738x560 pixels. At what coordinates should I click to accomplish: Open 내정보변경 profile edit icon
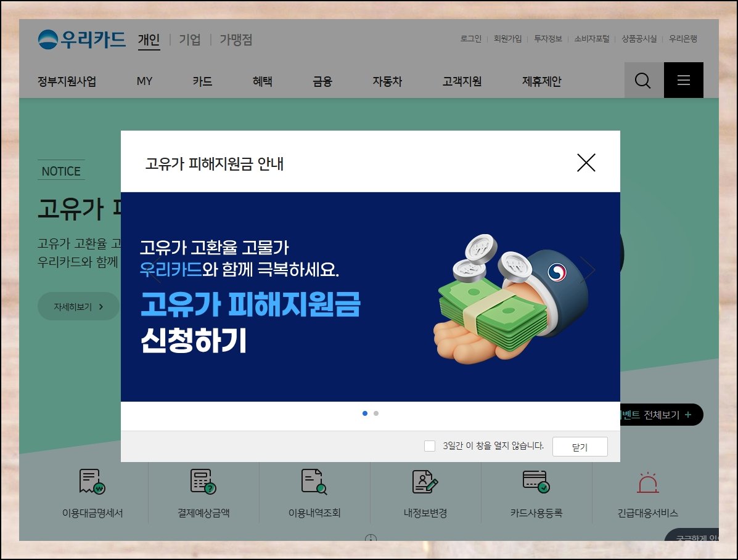(x=425, y=482)
